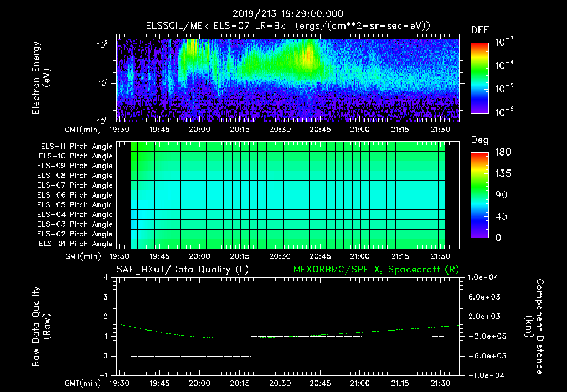Click the 135 value on Deg scale

[503, 174]
